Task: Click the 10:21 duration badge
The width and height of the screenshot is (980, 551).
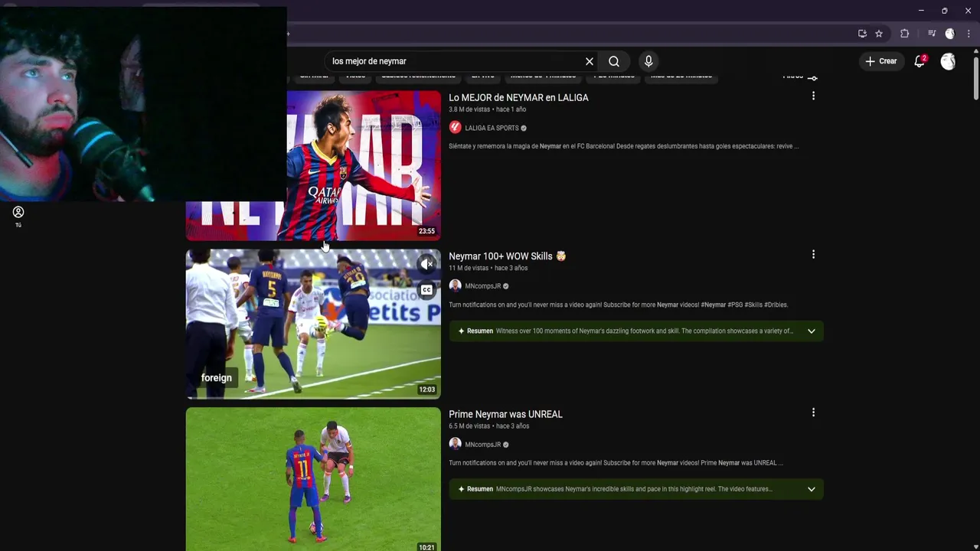Action: 426,547
